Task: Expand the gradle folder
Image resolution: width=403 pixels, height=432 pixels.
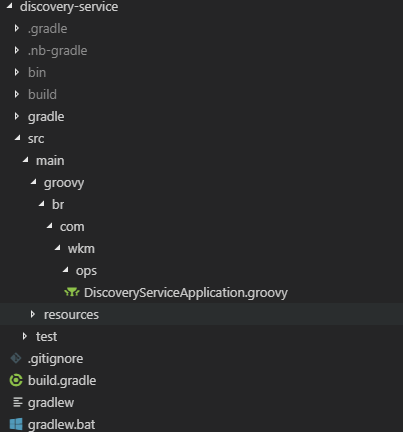Action: point(17,116)
